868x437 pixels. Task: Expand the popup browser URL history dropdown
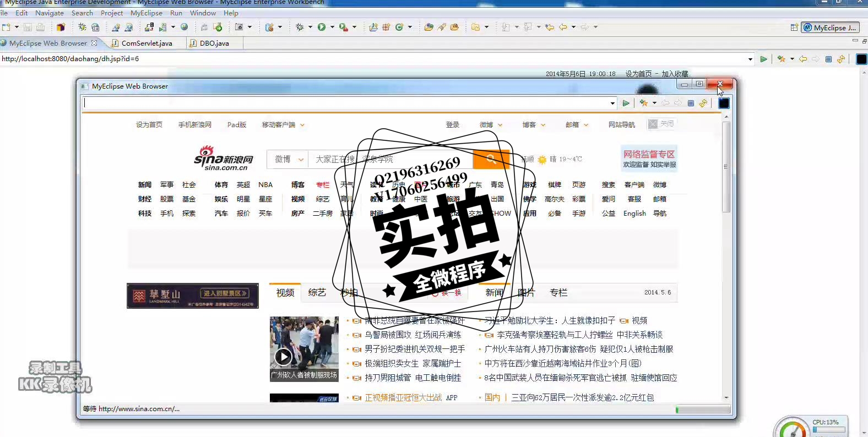pyautogui.click(x=612, y=103)
